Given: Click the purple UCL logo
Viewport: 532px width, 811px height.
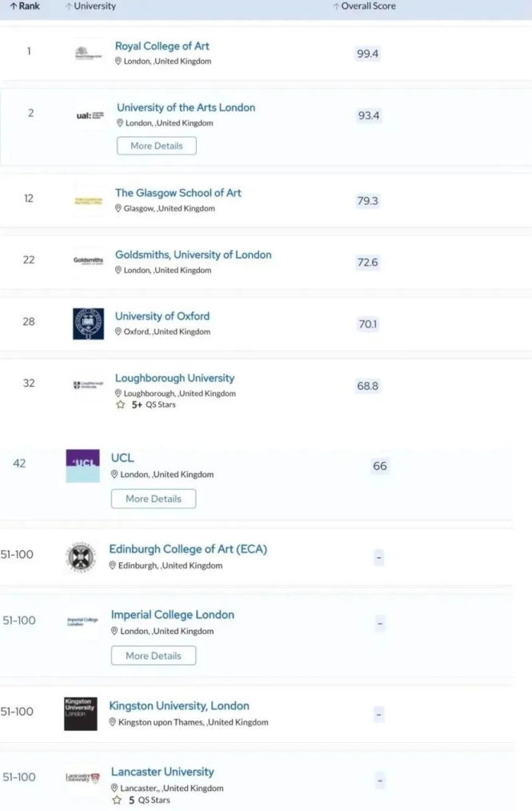Looking at the screenshot, I should pyautogui.click(x=82, y=465).
